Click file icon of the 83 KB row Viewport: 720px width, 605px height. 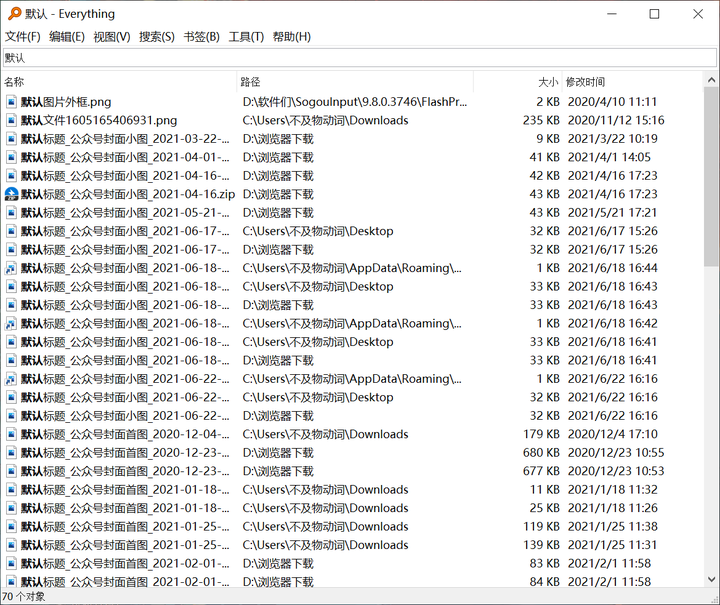(x=11, y=563)
